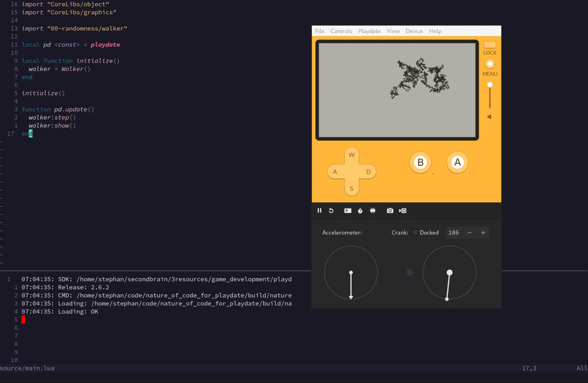Screen dimensions: 588x383
Task: Click the crank angle value field
Action: [454, 233]
